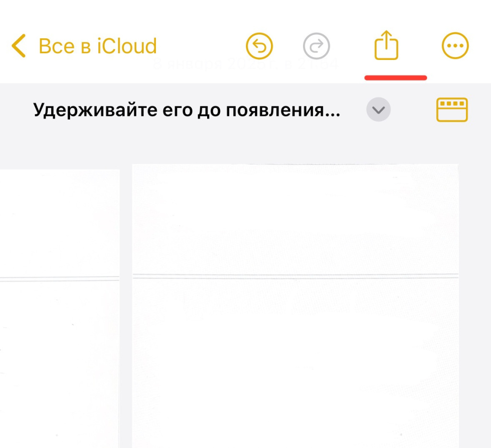Select the partially visible left scanned page
This screenshot has width=491, height=448.
click(59, 307)
